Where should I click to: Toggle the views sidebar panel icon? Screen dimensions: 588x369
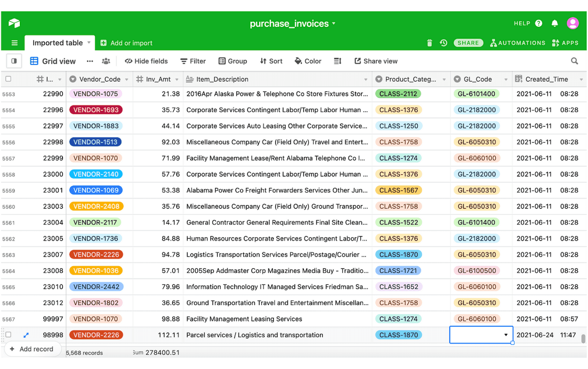pyautogui.click(x=14, y=61)
